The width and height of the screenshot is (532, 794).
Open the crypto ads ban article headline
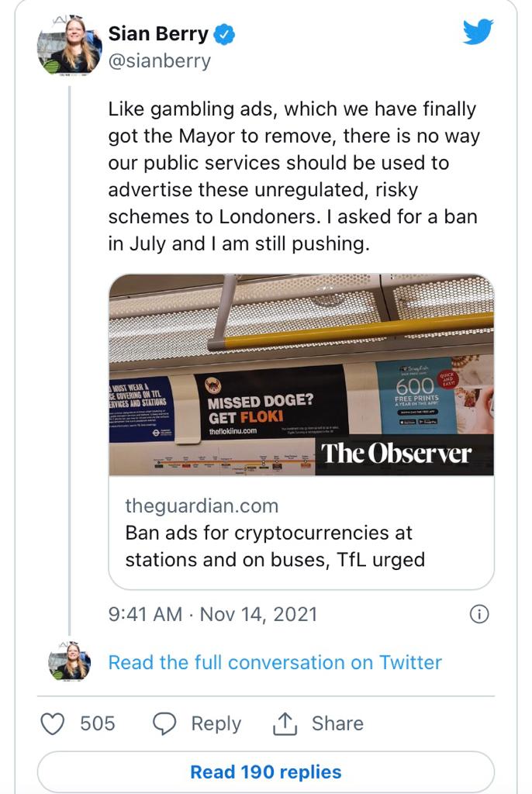275,546
